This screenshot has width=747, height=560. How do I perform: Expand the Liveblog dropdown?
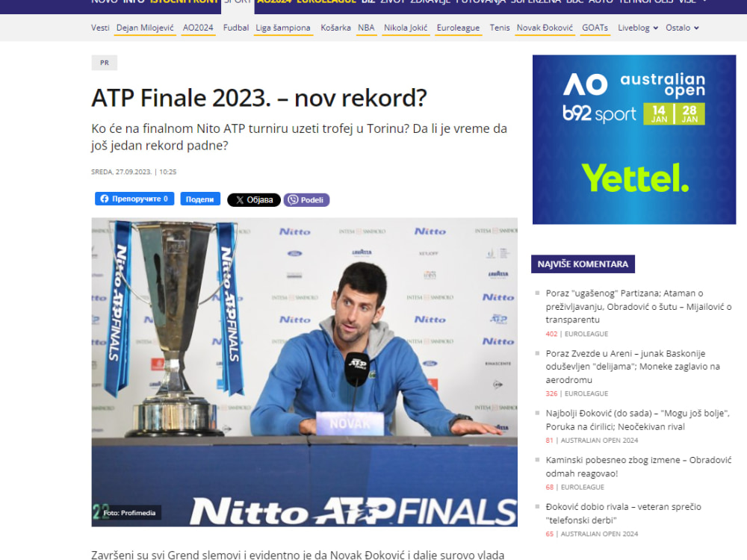pos(638,28)
